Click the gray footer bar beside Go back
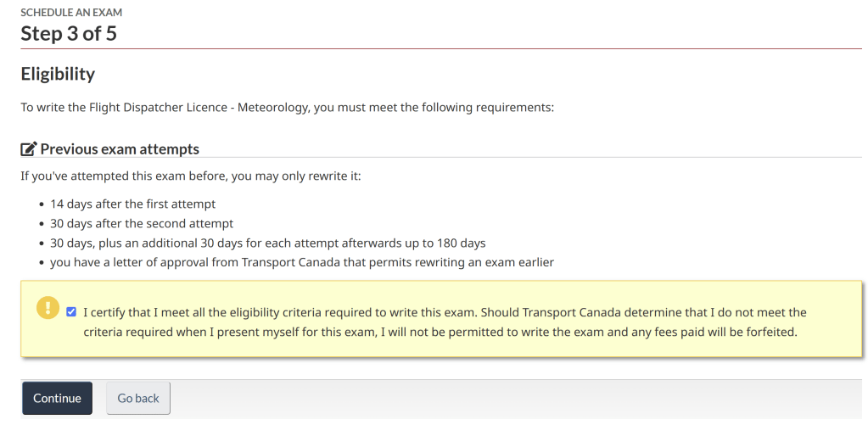868x425 pixels. [x=509, y=398]
